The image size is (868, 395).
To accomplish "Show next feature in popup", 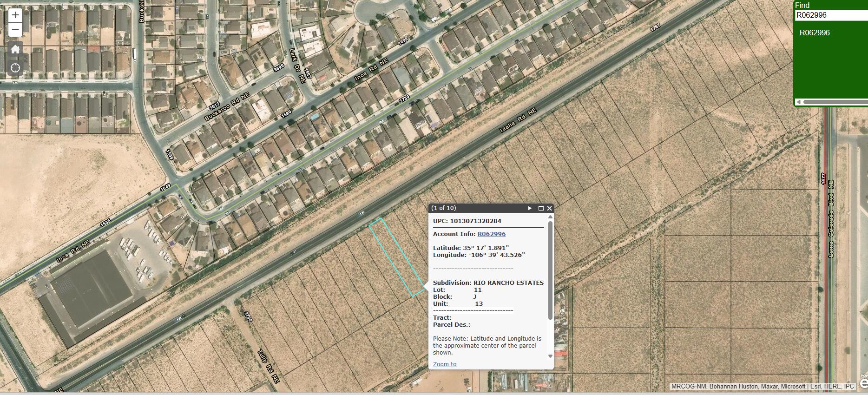I will coord(530,208).
